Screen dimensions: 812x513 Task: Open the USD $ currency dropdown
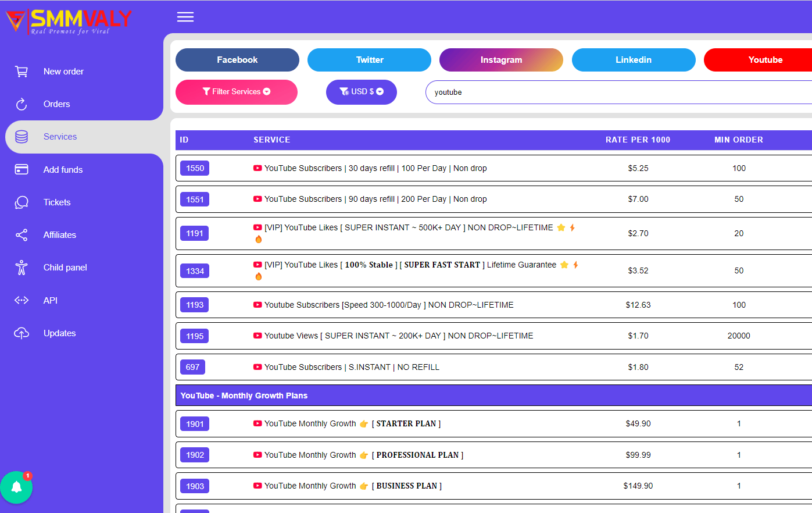(361, 92)
